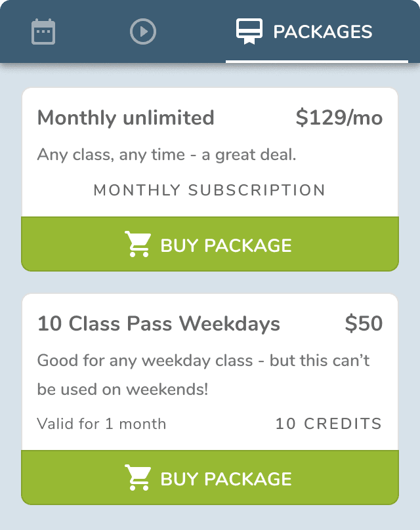Click the 10 Class Pass Weekdays title
This screenshot has width=420, height=530.
pos(159,323)
